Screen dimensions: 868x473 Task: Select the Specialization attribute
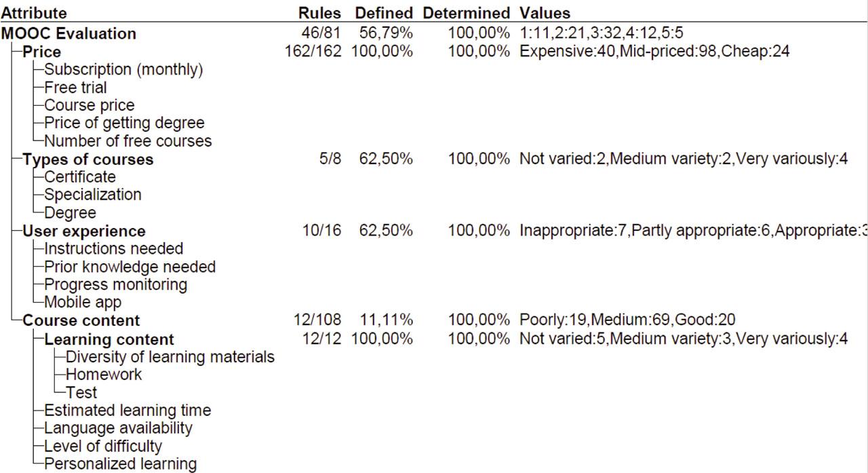(x=93, y=195)
